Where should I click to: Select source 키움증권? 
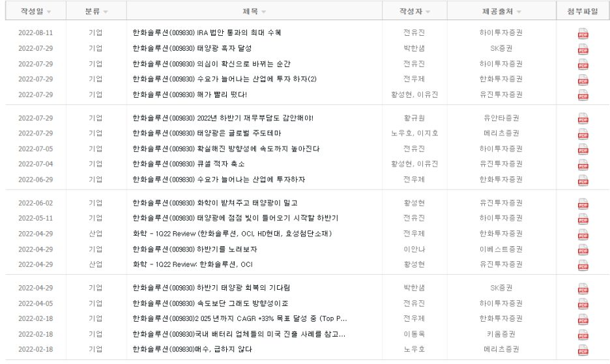pos(501,334)
